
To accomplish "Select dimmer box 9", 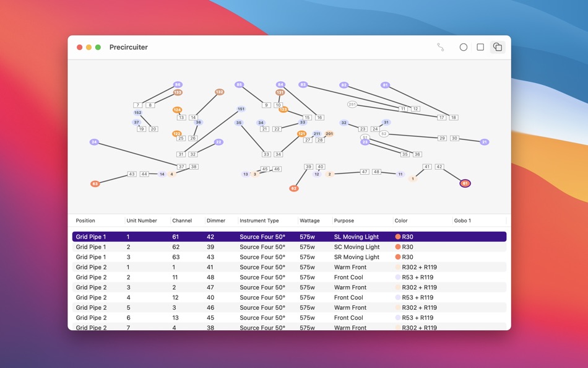I will [266, 105].
